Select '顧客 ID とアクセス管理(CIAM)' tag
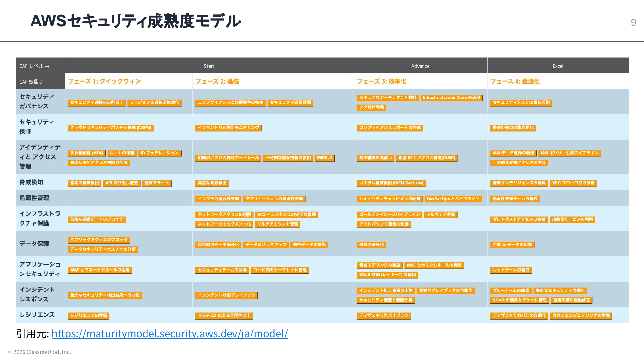Viewport: 644px width, 362px height. tap(427, 158)
